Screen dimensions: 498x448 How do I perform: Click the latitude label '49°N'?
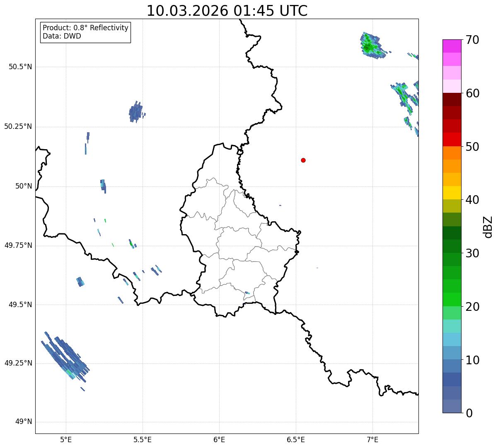coord(24,422)
